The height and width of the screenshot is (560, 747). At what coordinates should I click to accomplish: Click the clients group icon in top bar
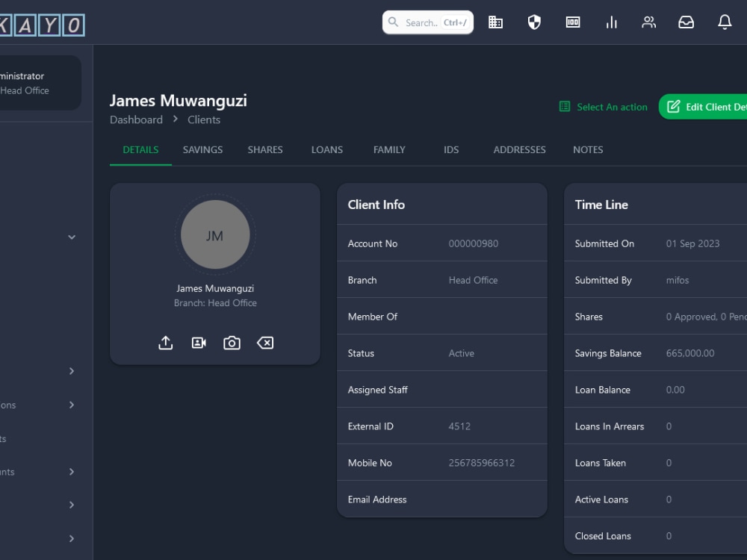pyautogui.click(x=649, y=22)
